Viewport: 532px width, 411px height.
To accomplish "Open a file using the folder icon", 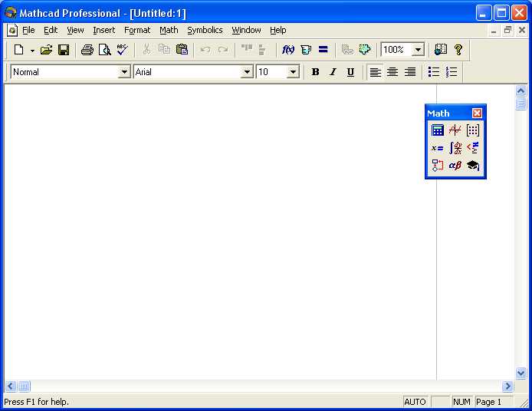I will pos(46,50).
